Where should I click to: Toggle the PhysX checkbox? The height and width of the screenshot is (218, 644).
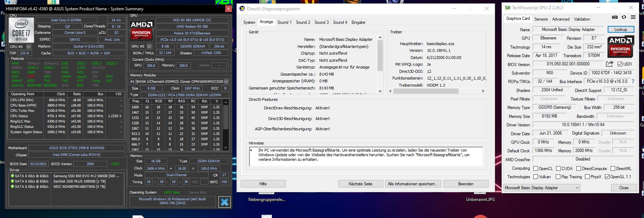[x=587, y=177]
